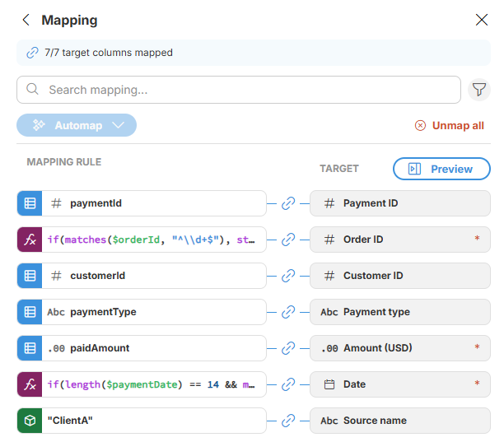Viewport: 504px width, 442px height.
Task: Click Unmap all
Action: point(450,126)
